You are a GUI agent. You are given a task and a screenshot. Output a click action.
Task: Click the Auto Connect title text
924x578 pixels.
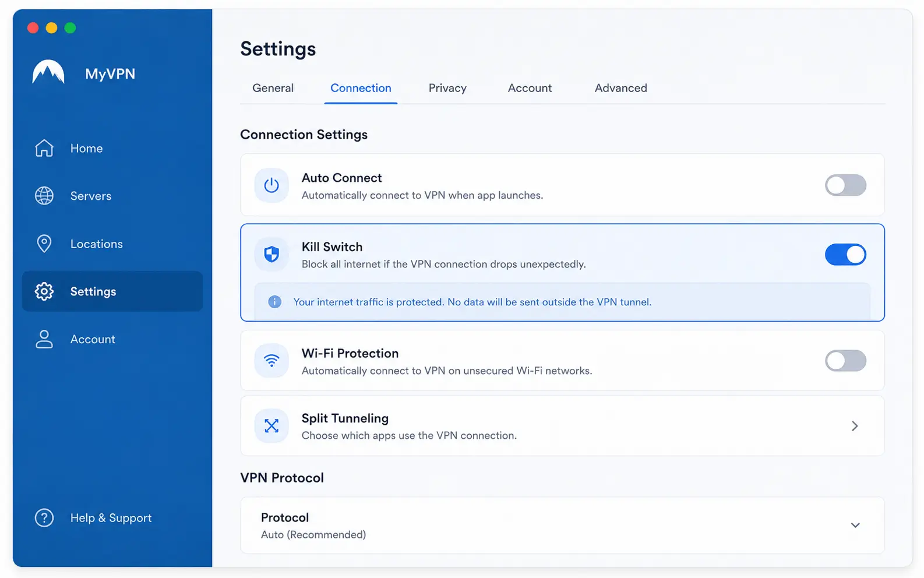click(x=341, y=178)
